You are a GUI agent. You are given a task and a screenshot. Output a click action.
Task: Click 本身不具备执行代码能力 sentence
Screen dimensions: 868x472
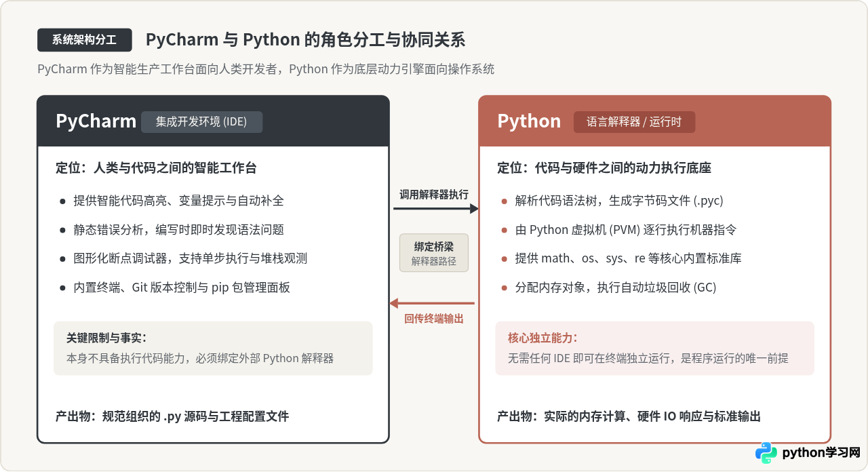coord(200,358)
